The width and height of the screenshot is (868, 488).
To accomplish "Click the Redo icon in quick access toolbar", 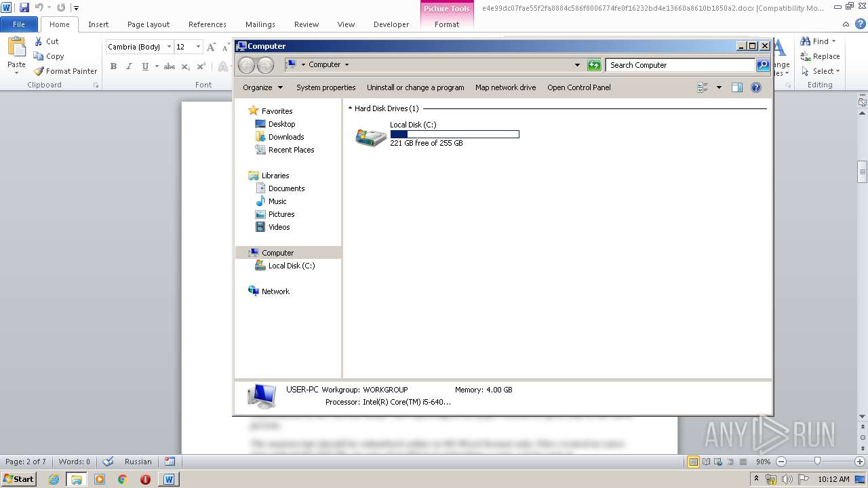I will [61, 7].
